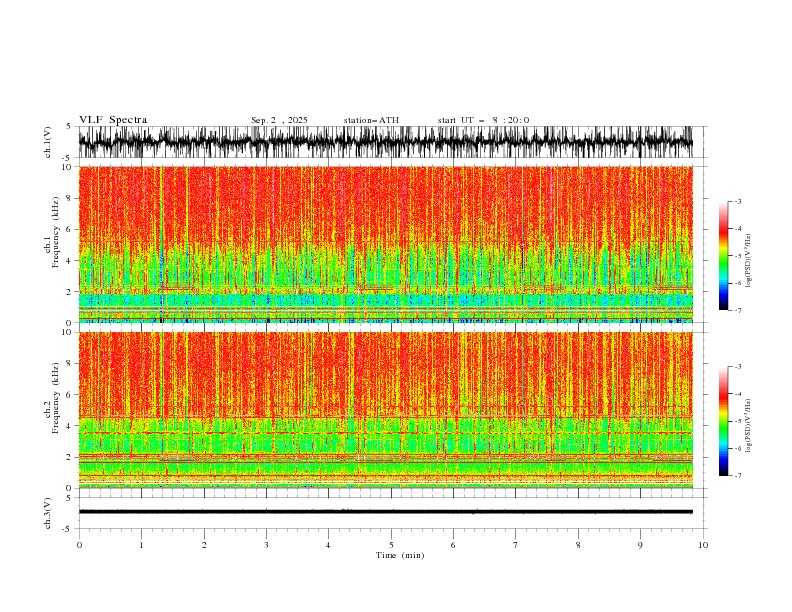Screen dimensions: 792x612
Task: Click the log(PSD) label beside ch.2 color scale
Action: click(749, 426)
